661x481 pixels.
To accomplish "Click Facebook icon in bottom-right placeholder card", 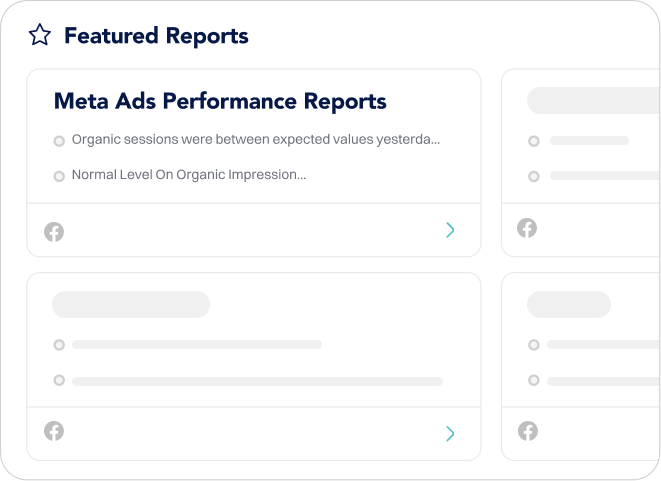I will [x=528, y=431].
